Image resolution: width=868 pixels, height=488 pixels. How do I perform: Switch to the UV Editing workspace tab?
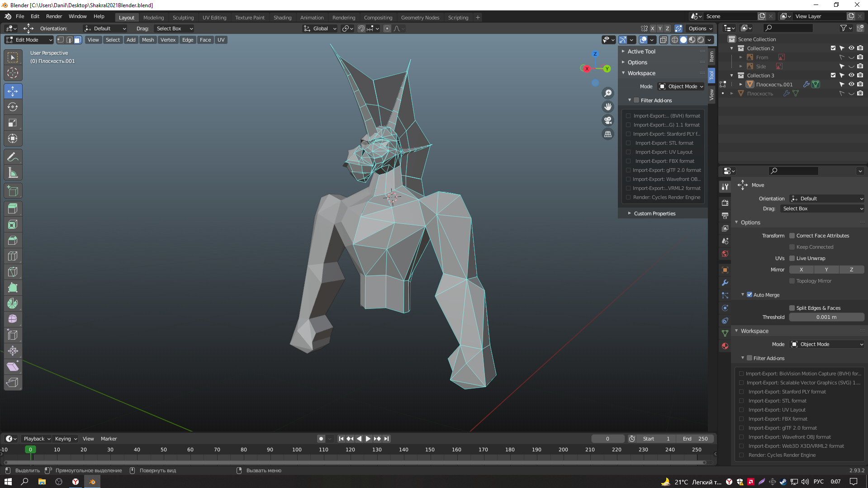click(214, 18)
